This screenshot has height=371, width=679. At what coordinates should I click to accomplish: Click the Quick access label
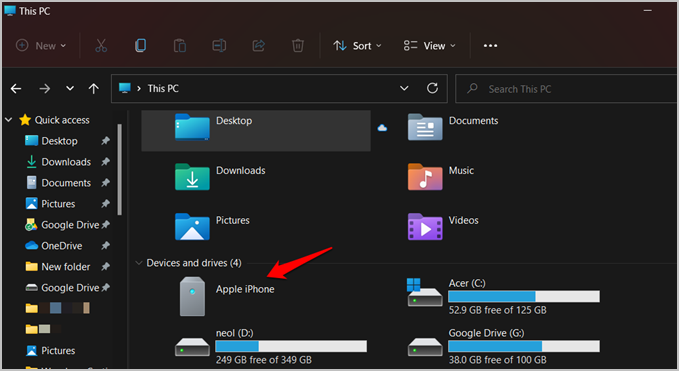pos(62,120)
